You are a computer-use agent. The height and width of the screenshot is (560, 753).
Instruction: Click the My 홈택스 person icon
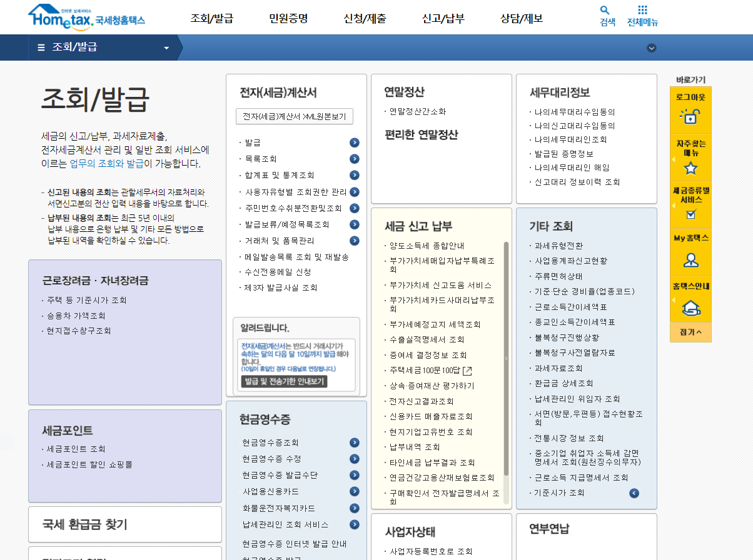[690, 261]
